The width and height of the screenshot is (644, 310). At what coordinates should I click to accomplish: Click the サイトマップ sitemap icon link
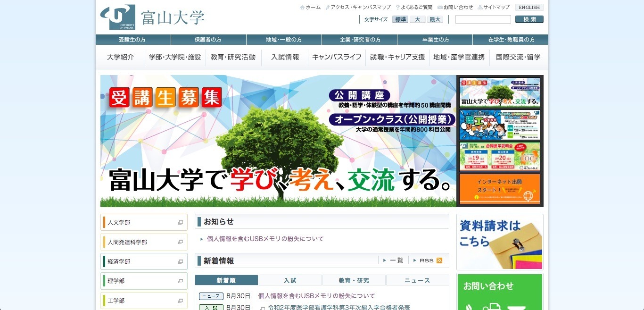pos(494,8)
